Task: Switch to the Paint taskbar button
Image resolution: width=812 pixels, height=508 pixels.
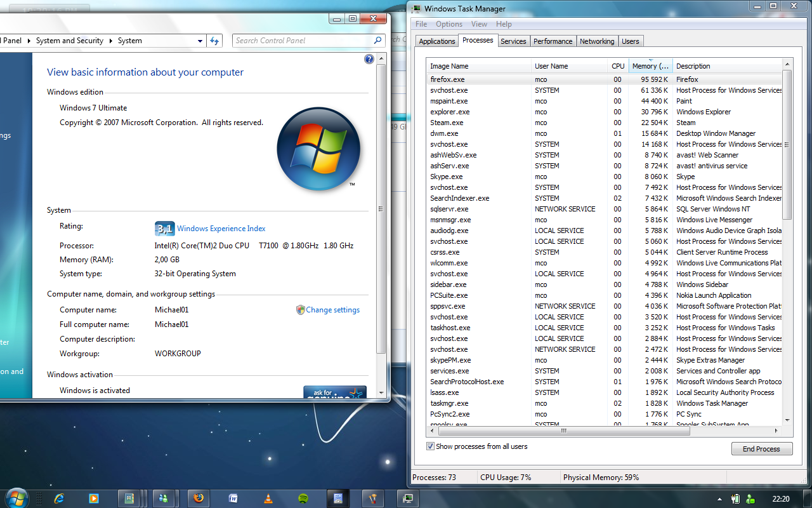Action: point(373,498)
